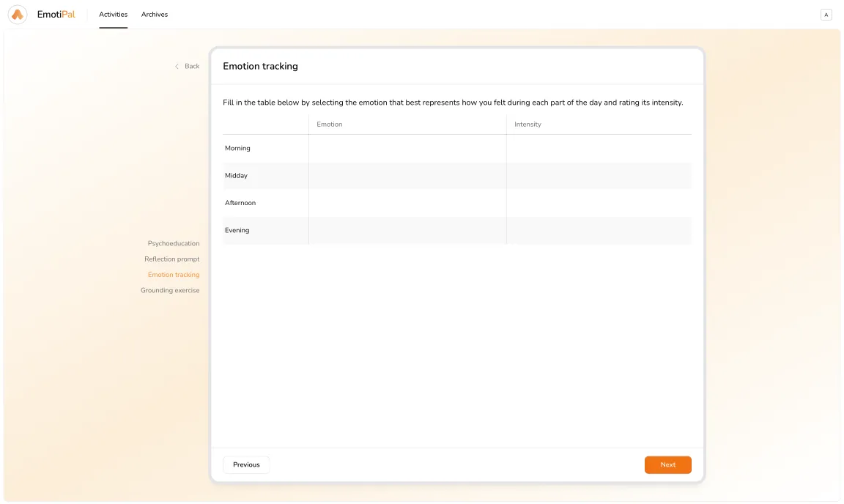Select the Grounding exercise step
This screenshot has width=844, height=504.
coord(170,290)
